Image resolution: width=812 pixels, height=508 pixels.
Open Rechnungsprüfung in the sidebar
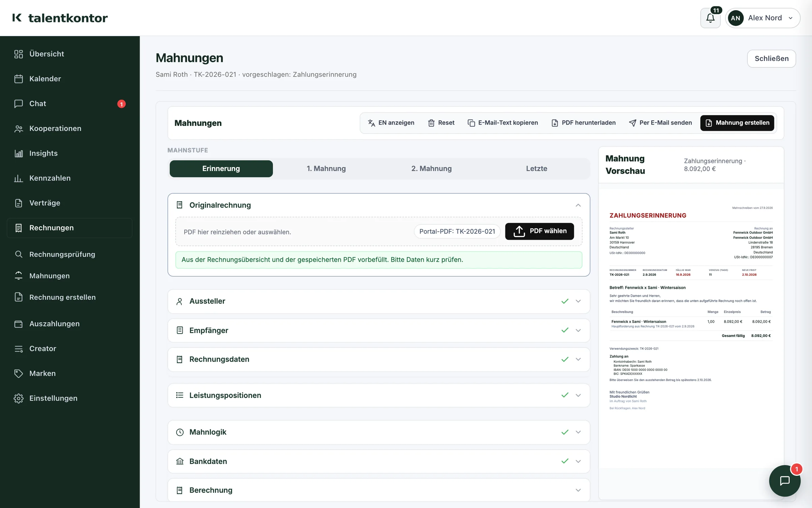(70, 254)
